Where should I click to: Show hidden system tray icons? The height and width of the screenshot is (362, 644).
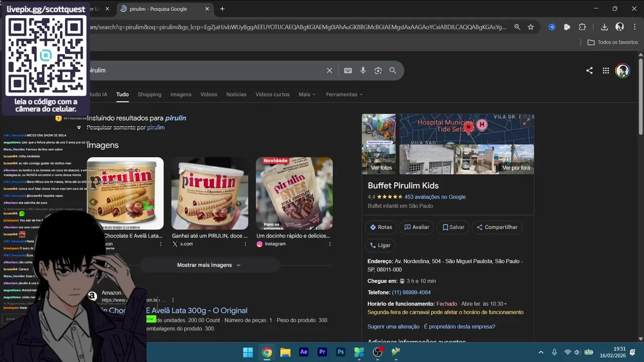541,352
